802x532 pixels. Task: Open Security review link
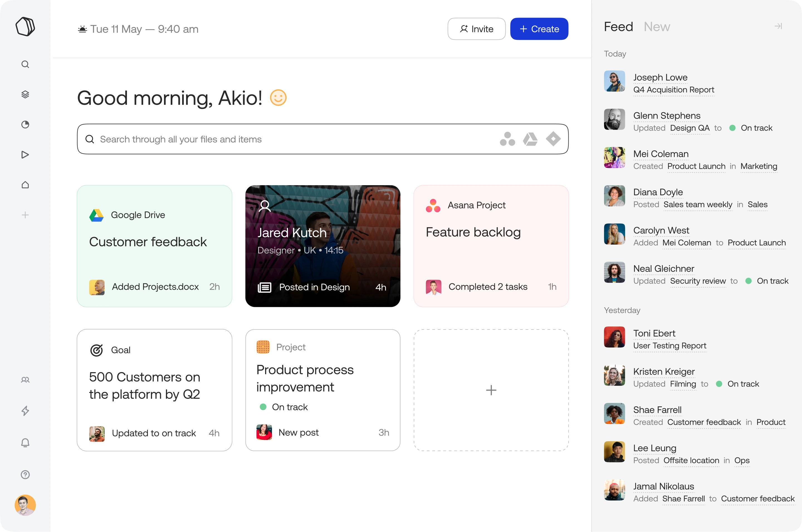[x=698, y=281]
